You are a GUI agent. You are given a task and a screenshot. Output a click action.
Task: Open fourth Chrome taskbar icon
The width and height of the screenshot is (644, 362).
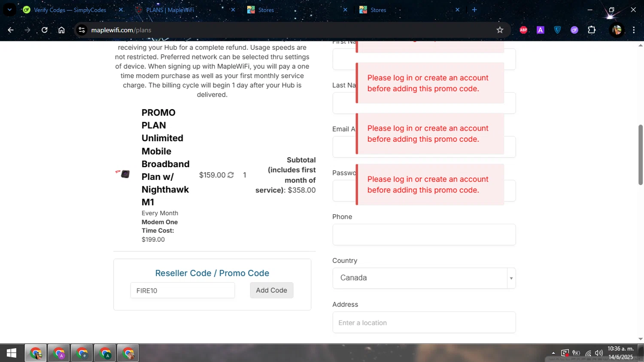point(105,353)
